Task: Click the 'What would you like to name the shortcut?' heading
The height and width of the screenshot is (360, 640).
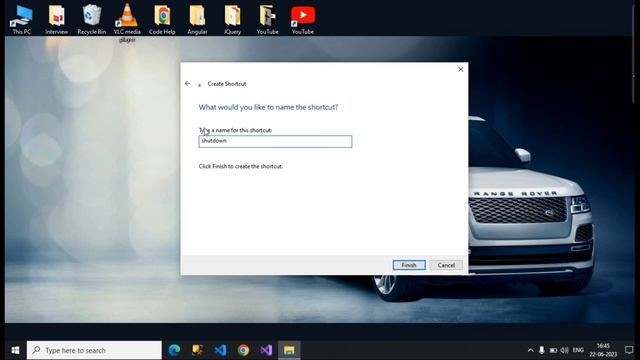Action: tap(268, 107)
